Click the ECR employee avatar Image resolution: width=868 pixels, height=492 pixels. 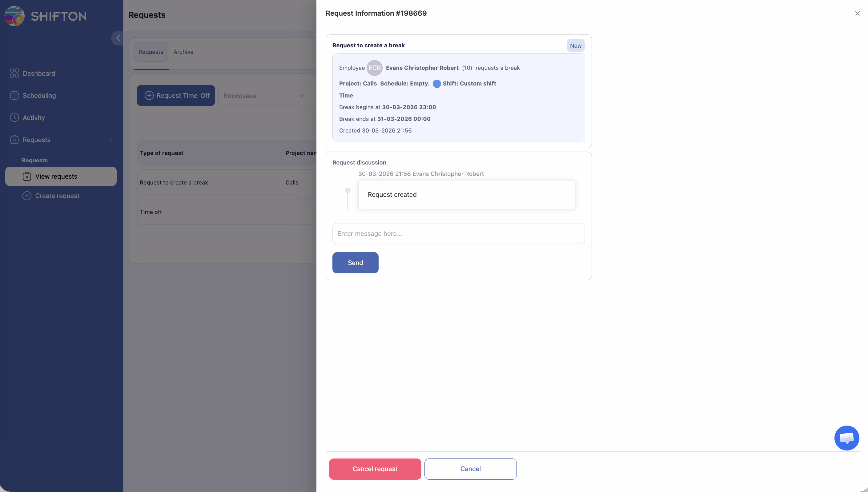(x=374, y=68)
